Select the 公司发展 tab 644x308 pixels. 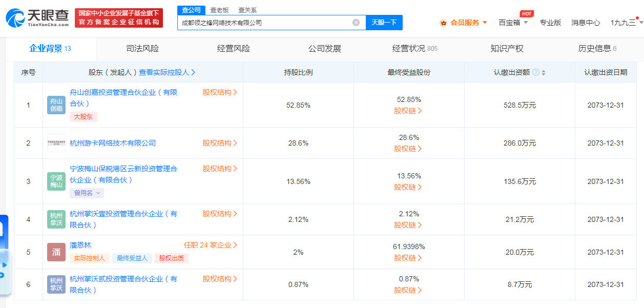pos(325,49)
